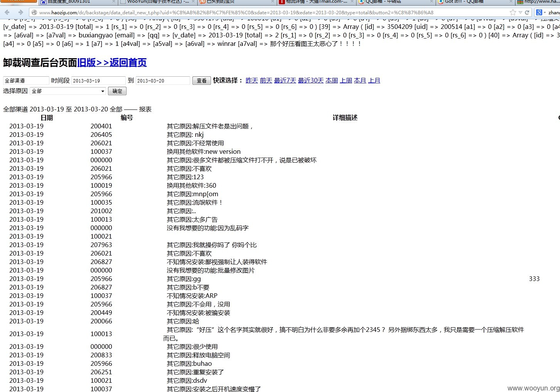Click the value 333 in the gg row
The image size is (560, 392).
[x=534, y=279]
